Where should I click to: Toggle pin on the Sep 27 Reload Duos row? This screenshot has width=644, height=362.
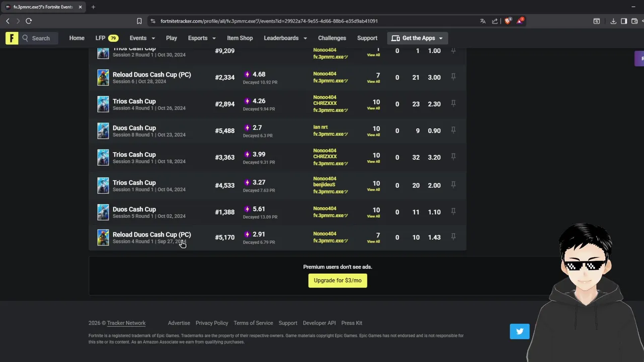pyautogui.click(x=453, y=237)
